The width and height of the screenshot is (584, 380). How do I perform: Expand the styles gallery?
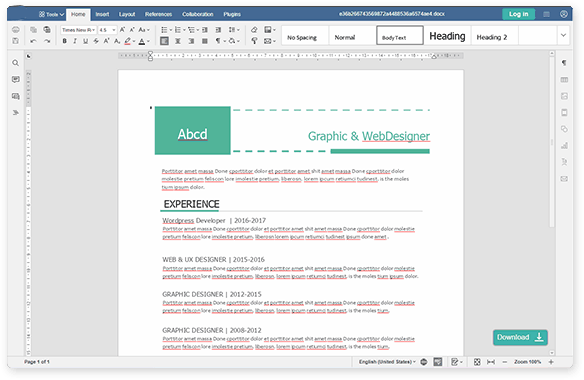click(564, 35)
